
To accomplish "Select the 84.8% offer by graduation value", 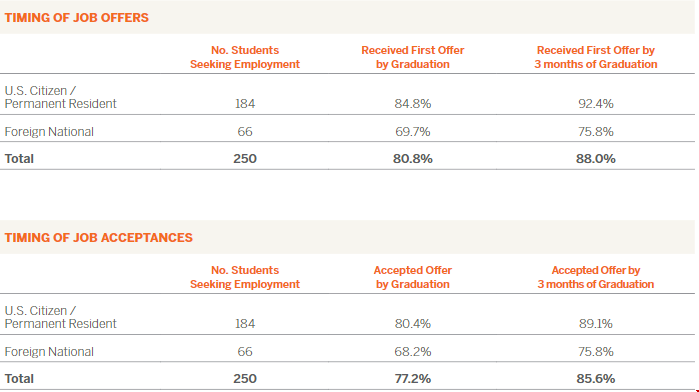I will tap(413, 104).
